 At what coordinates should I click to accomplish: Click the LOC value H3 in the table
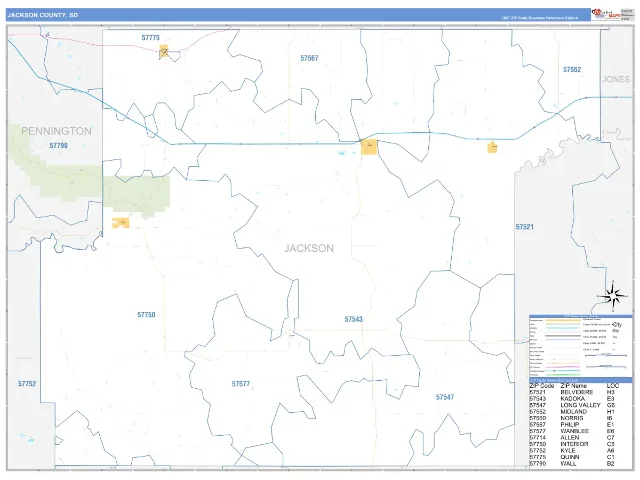611,392
